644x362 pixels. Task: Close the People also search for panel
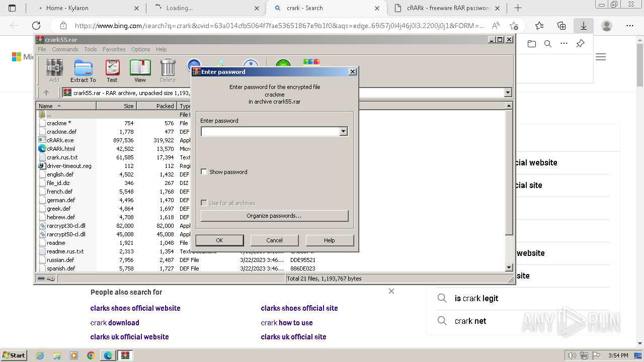391,291
